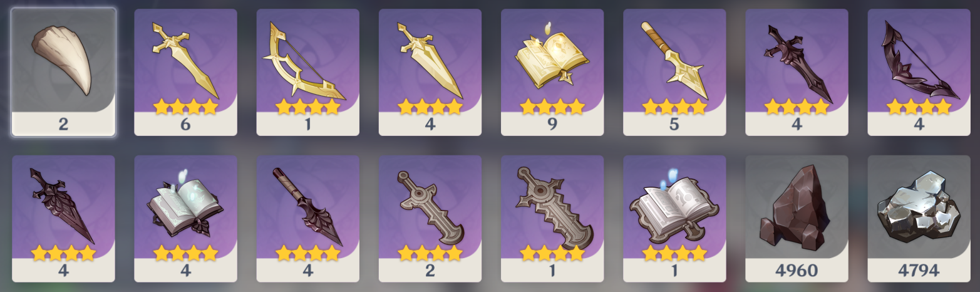980x292 pixels.
Task: Click the golden sword with count 6
Action: pos(185,72)
